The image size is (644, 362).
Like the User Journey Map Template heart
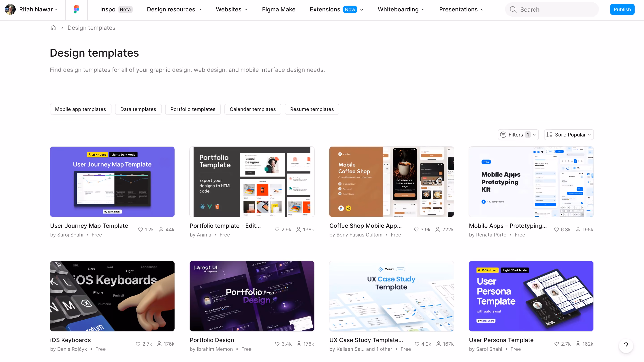pyautogui.click(x=141, y=230)
